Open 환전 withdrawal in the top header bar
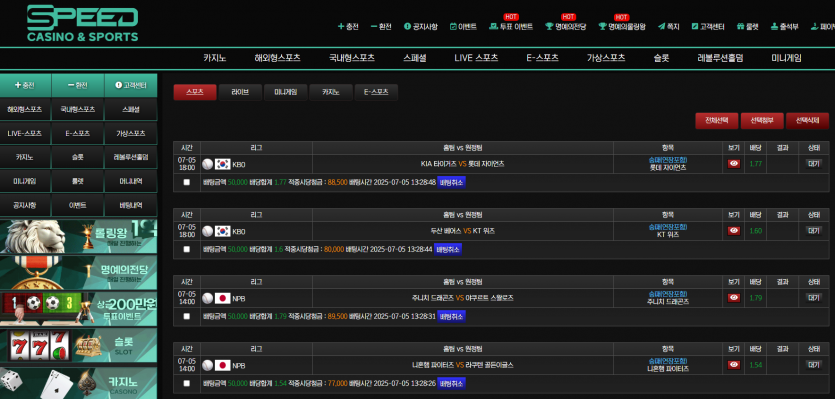Image resolution: width=835 pixels, height=399 pixels. [381, 26]
